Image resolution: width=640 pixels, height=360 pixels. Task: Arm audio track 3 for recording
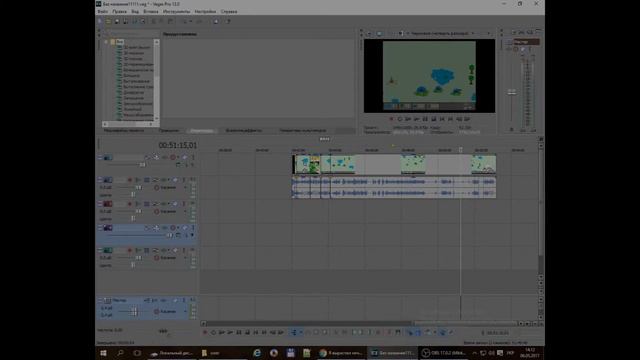[x=130, y=204]
